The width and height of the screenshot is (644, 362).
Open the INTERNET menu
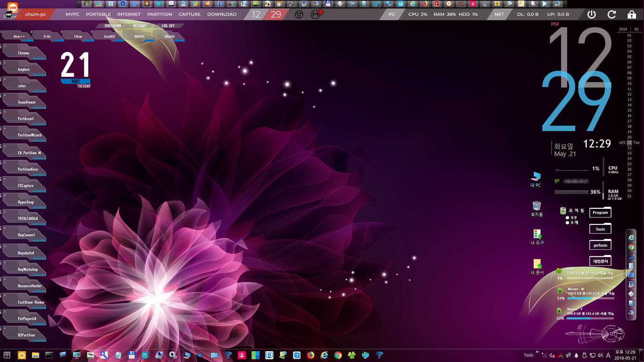(x=129, y=14)
